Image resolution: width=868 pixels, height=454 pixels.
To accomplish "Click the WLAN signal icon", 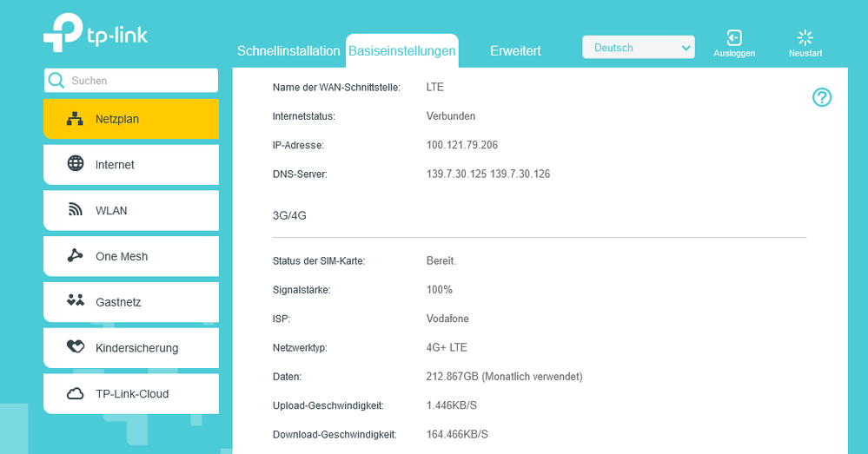I will [76, 209].
